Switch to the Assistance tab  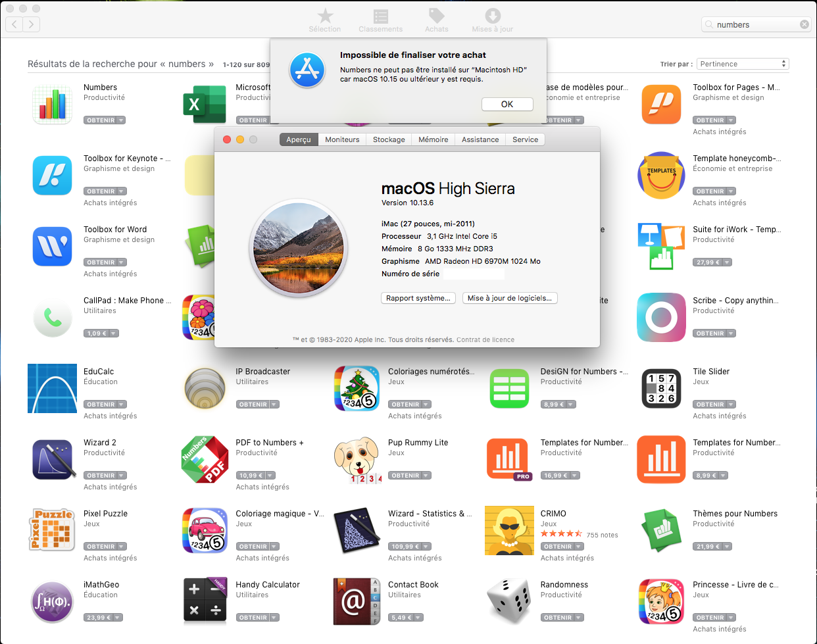tap(480, 139)
